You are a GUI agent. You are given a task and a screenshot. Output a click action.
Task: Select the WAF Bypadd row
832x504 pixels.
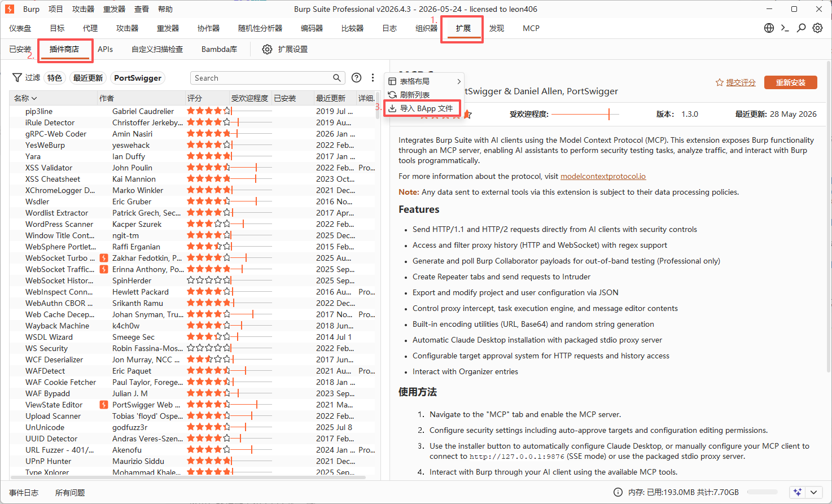(192, 393)
